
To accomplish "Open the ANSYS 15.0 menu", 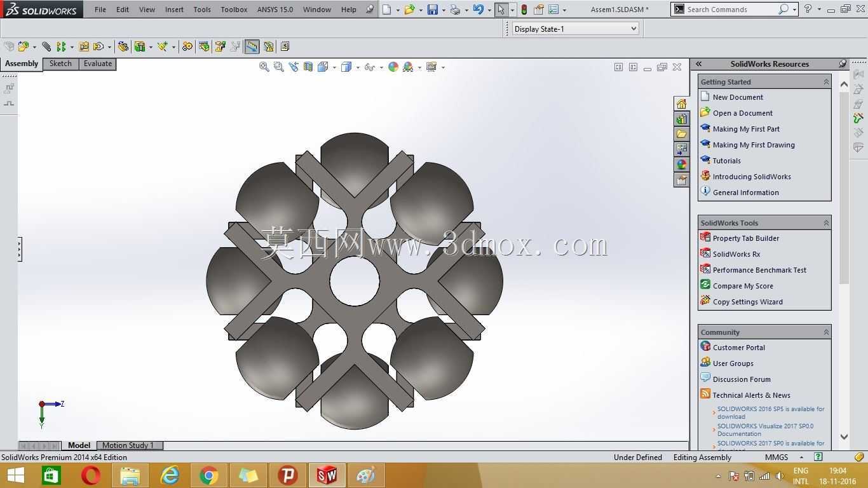I will click(275, 10).
